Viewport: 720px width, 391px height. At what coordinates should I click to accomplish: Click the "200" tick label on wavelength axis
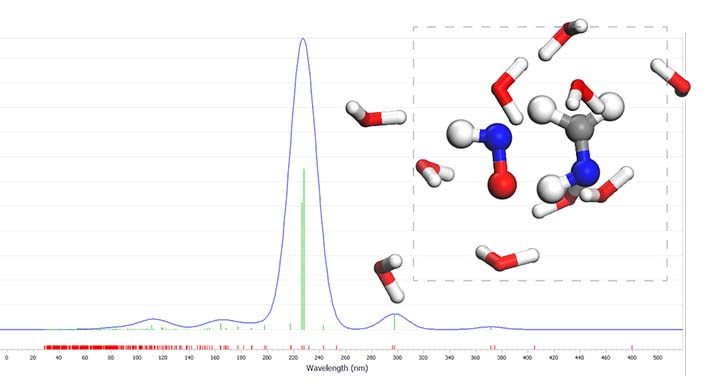click(x=267, y=357)
